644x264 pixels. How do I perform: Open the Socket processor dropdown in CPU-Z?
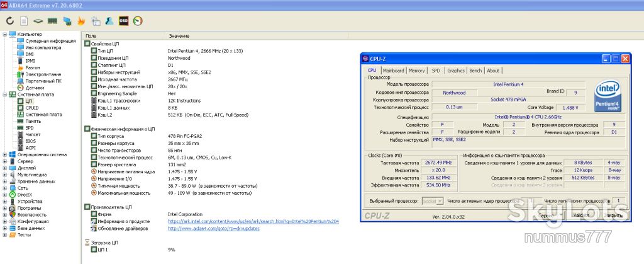click(433, 201)
